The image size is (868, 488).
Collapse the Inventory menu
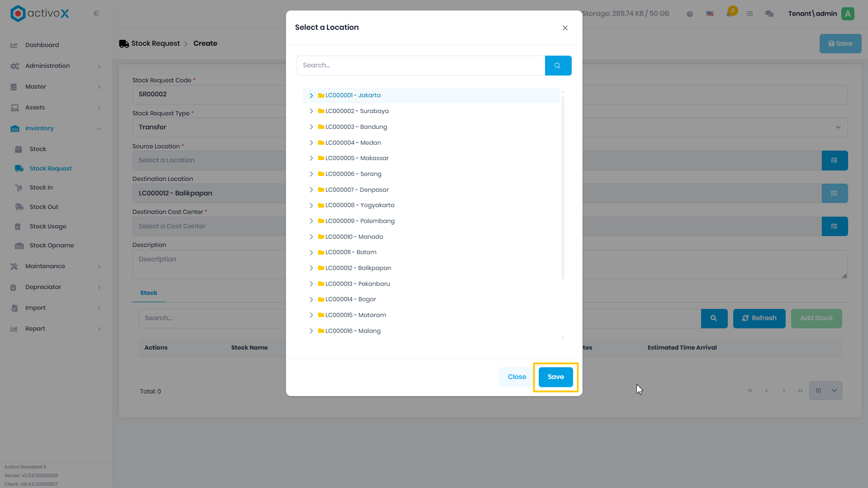pos(55,128)
